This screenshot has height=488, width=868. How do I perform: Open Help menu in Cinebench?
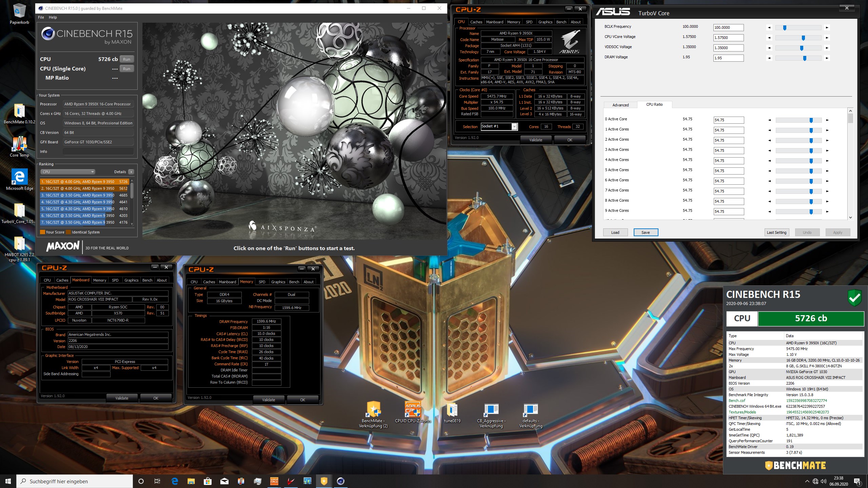(53, 17)
